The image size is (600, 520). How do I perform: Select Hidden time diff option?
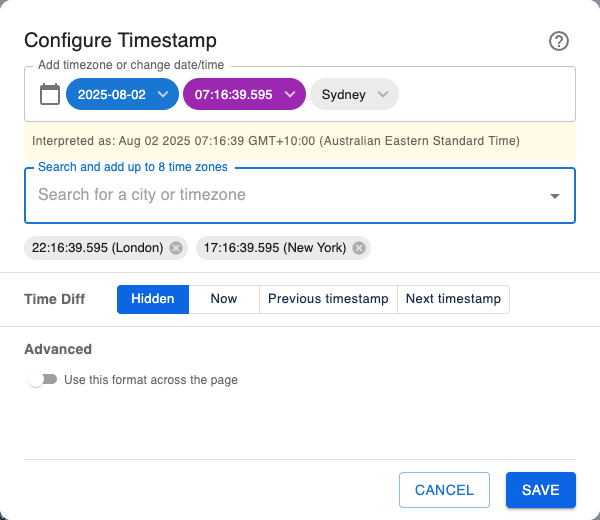tap(153, 299)
